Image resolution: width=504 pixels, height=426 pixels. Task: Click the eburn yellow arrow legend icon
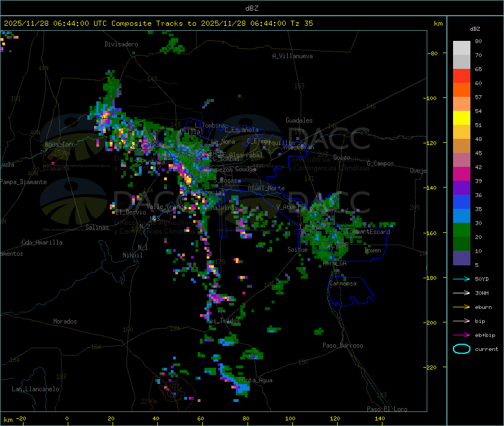461,307
